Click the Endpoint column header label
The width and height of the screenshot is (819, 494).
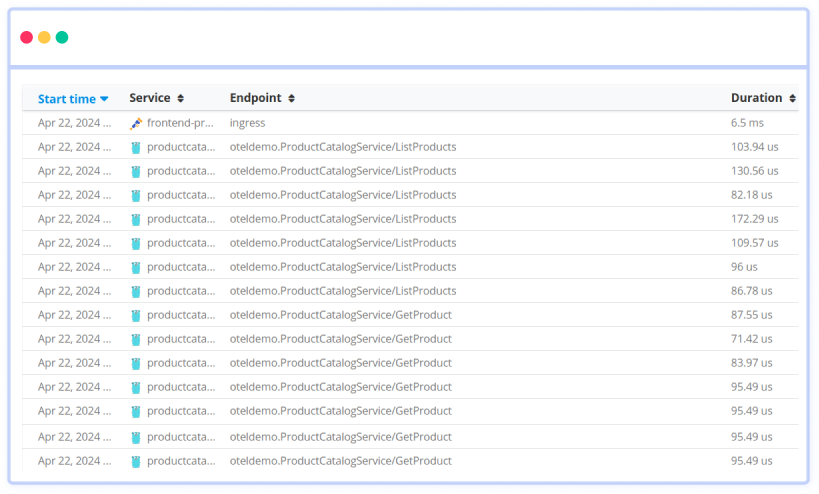coord(255,98)
